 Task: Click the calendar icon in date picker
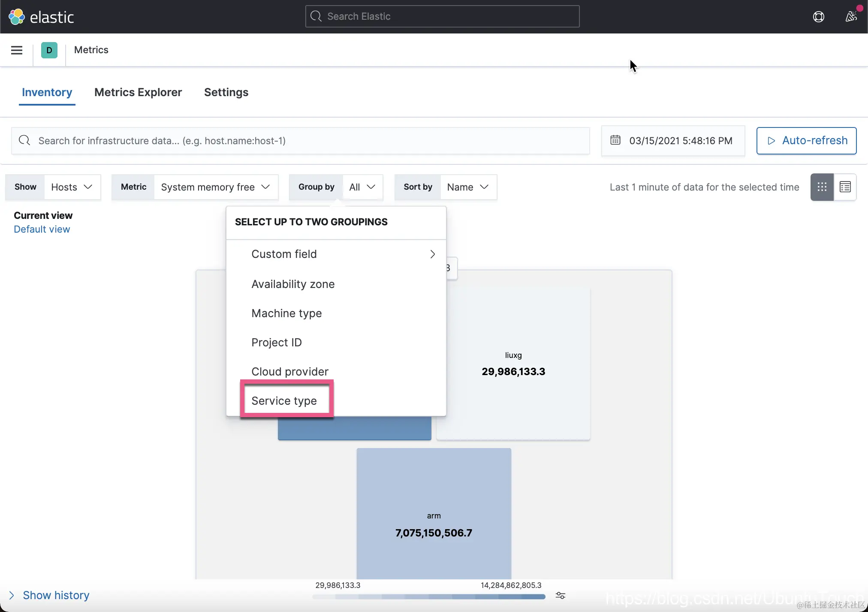point(615,140)
